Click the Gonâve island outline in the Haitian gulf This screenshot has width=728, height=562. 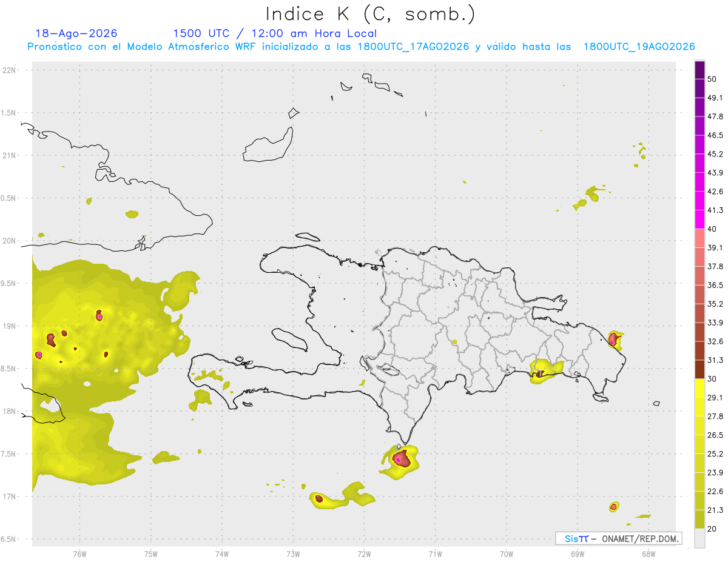tap(288, 339)
